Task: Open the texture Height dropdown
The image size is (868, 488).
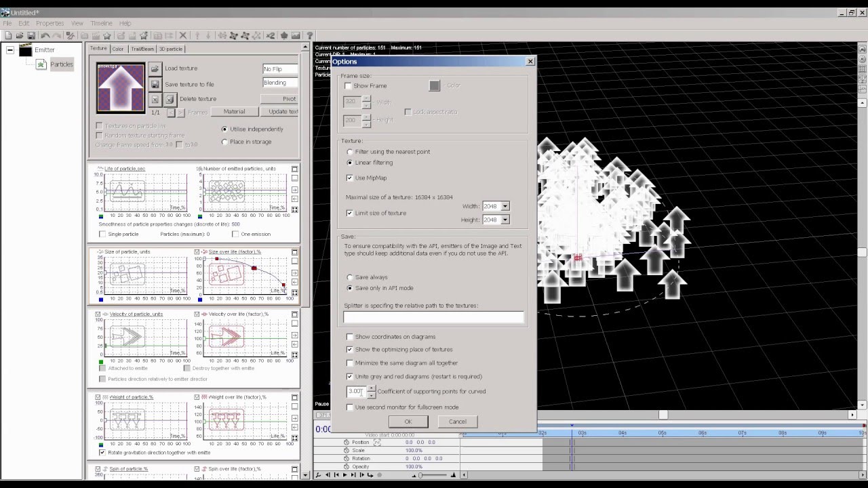Action: point(505,220)
